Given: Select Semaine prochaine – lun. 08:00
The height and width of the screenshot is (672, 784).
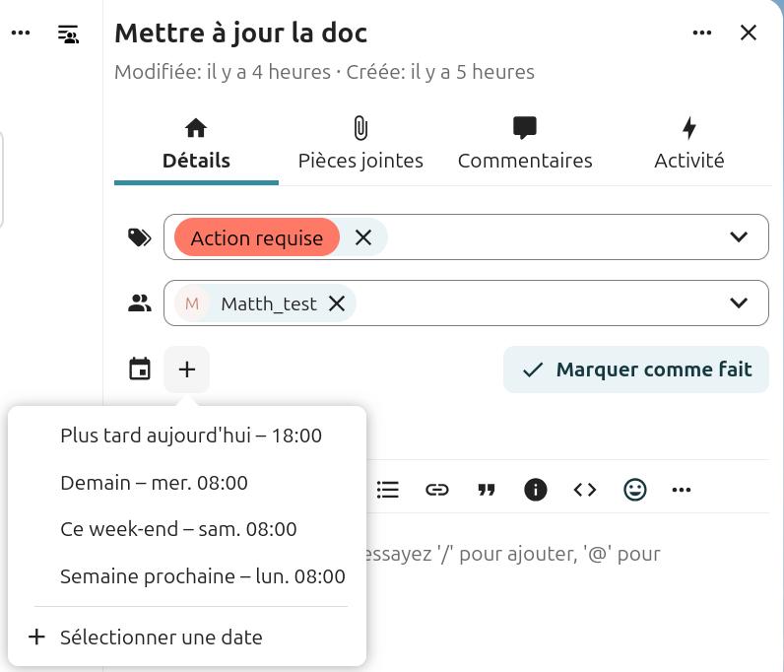Looking at the screenshot, I should click(x=202, y=576).
